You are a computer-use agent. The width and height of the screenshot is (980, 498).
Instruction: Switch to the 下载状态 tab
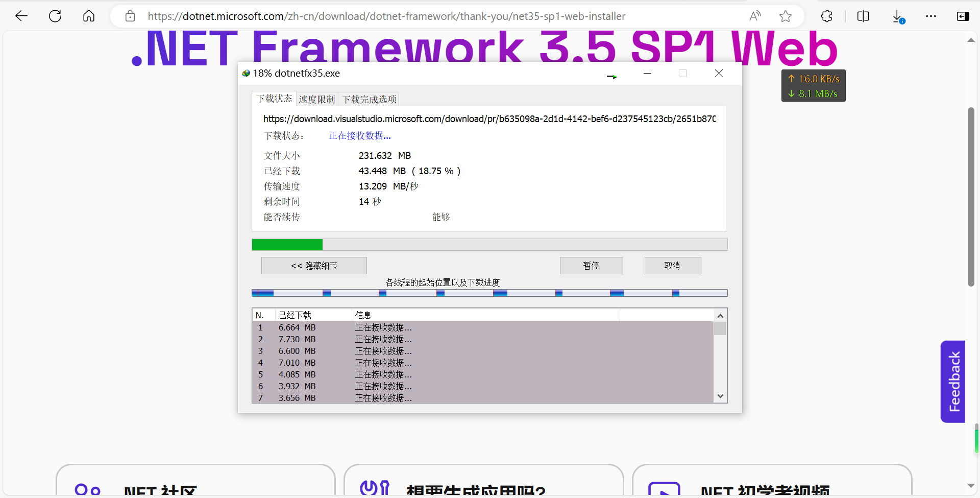pos(274,99)
